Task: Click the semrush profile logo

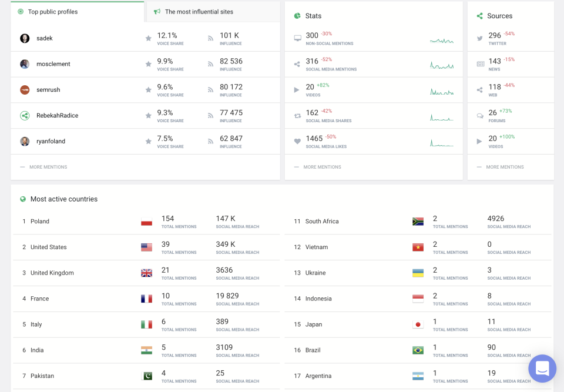Action: 25,90
